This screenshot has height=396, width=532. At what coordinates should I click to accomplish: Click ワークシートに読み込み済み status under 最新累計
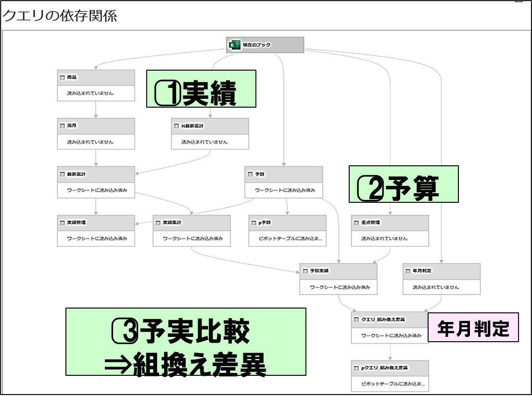pos(97,190)
